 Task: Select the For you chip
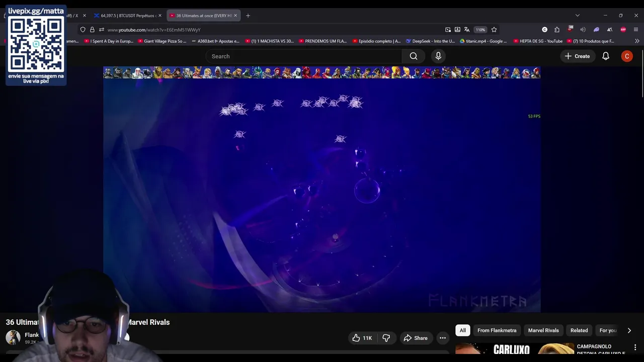tap(608, 330)
